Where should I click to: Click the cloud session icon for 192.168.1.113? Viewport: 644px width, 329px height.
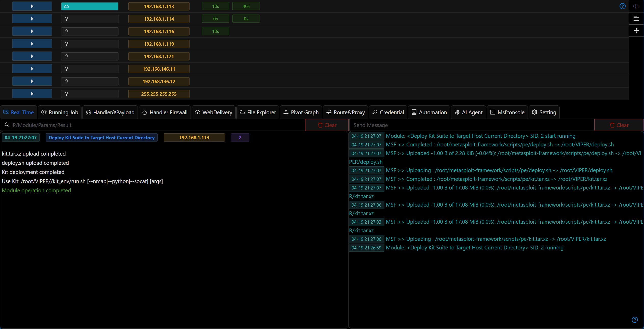(66, 6)
